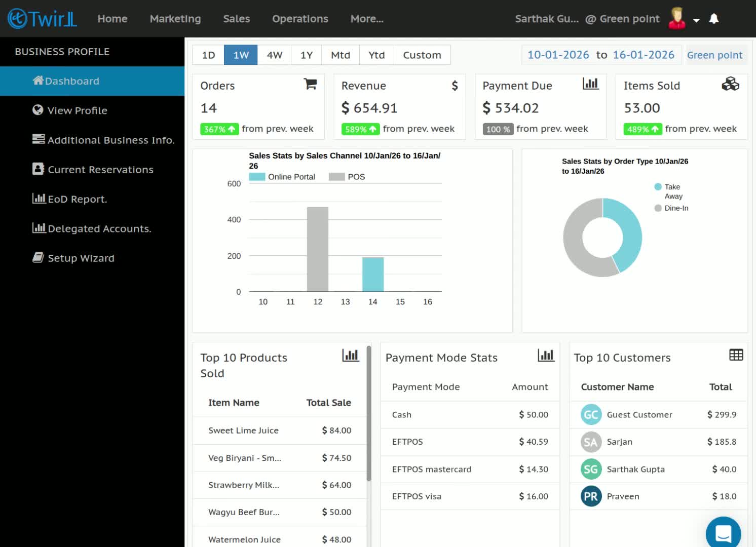Image resolution: width=756 pixels, height=547 pixels.
Task: Click the EFTPOS mastercard payment row
Action: click(470, 470)
